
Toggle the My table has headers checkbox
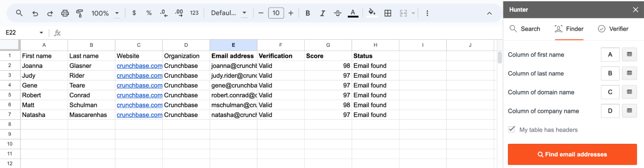click(512, 129)
